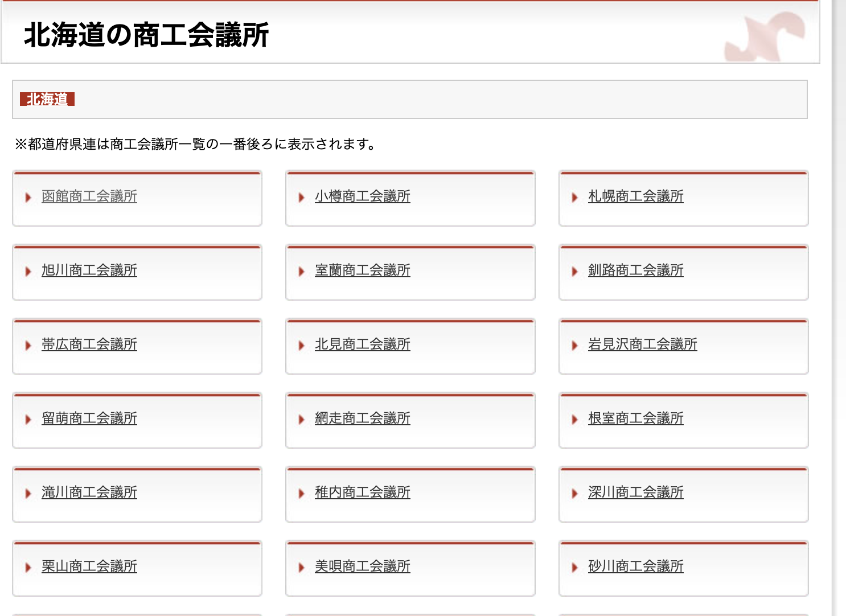The width and height of the screenshot is (846, 616).
Task: Click the note starting with ※都道府県連は
Action: 195,145
